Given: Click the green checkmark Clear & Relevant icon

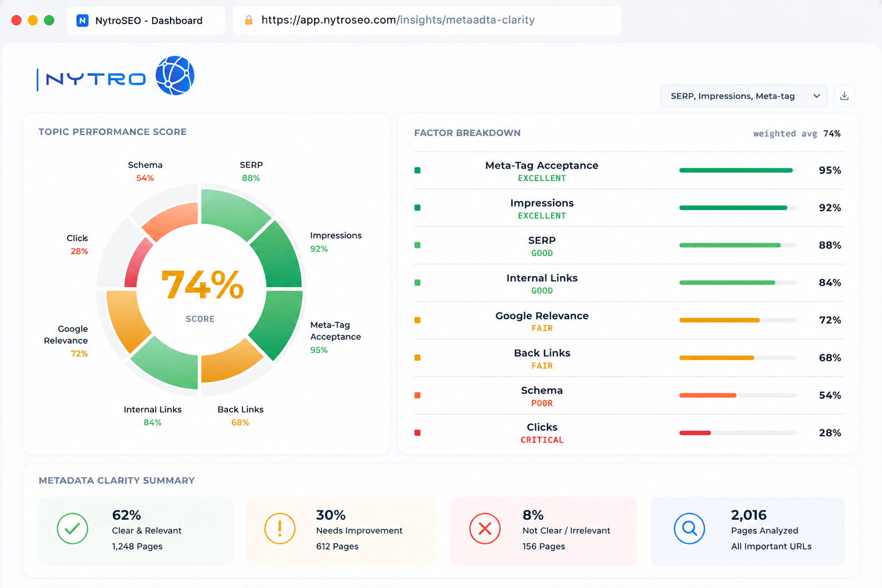Looking at the screenshot, I should pyautogui.click(x=72, y=529).
